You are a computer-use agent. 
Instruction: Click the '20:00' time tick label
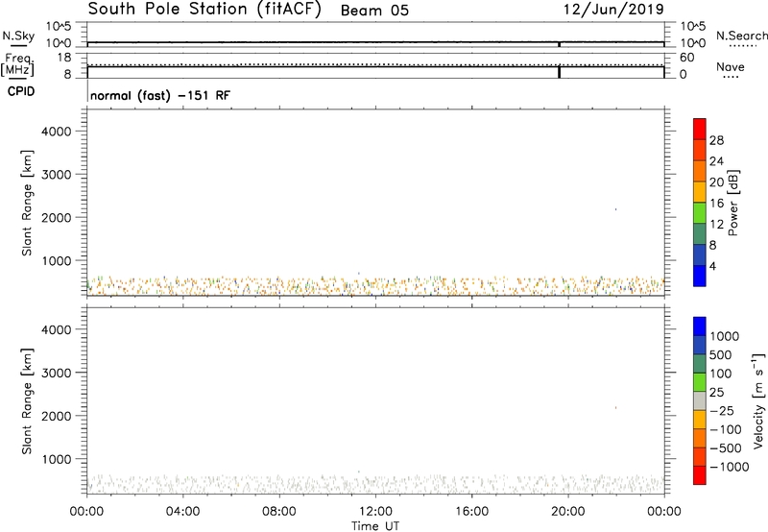(567, 512)
